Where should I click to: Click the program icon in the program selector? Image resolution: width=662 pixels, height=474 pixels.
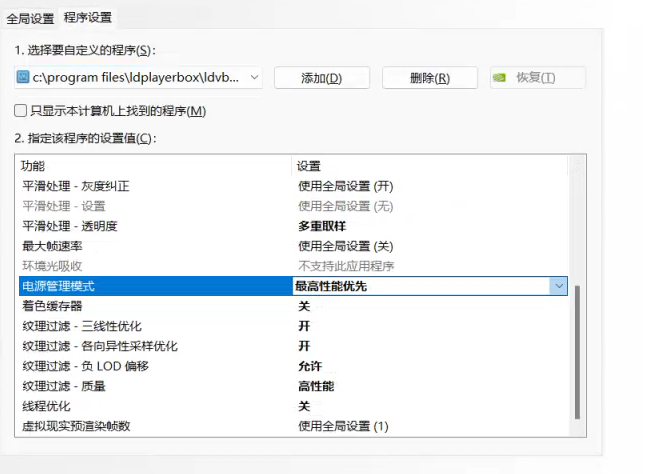[x=24, y=77]
